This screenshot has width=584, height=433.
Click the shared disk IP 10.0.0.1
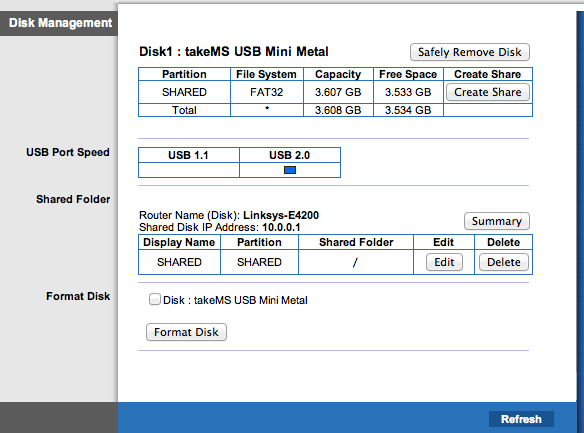click(x=281, y=227)
